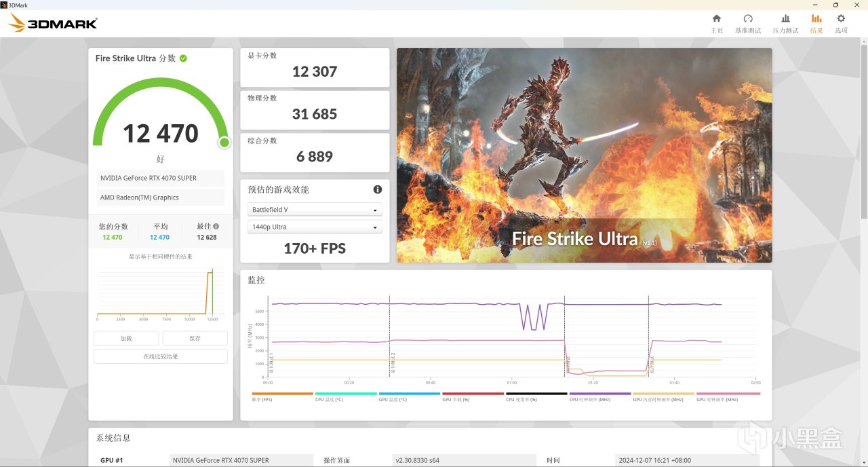Toggle GPU 负载 red legend series
Screen dimensions: 868x467
point(473,396)
